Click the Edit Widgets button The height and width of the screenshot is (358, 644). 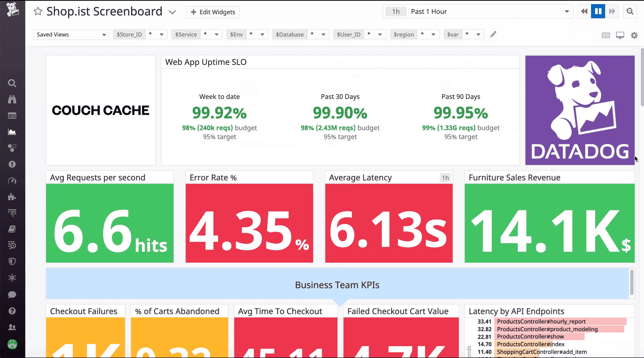213,12
